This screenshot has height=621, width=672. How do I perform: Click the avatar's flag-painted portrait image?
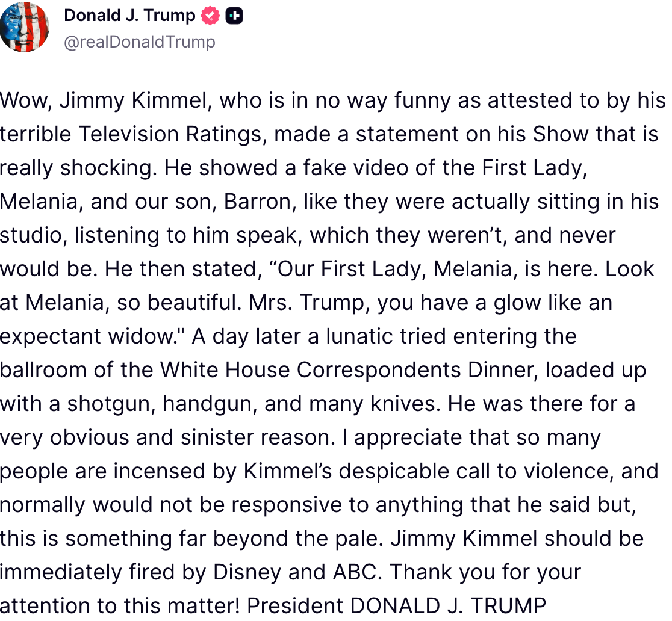25,27
